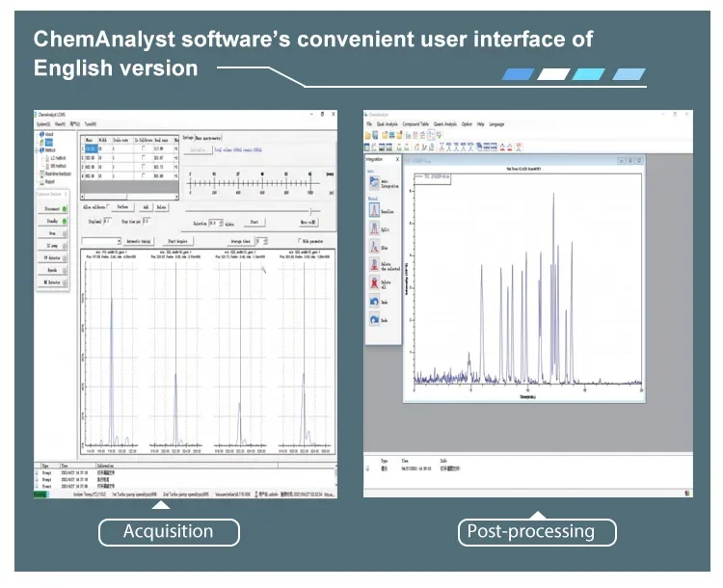Viewport: 723px width, 588px height.
Task: Click the Auto Integration icon
Action: pos(374,182)
